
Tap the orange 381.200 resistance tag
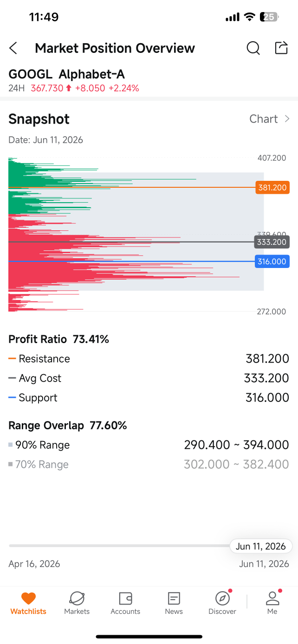click(x=272, y=188)
